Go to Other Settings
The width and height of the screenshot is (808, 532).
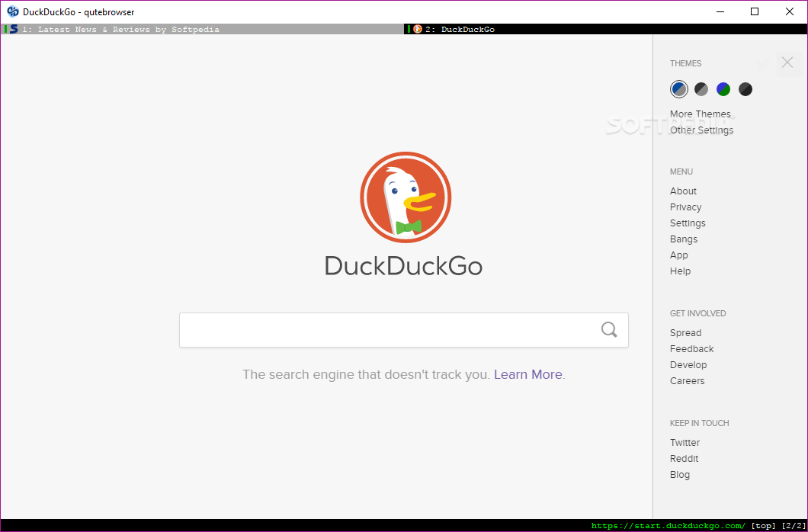702,130
